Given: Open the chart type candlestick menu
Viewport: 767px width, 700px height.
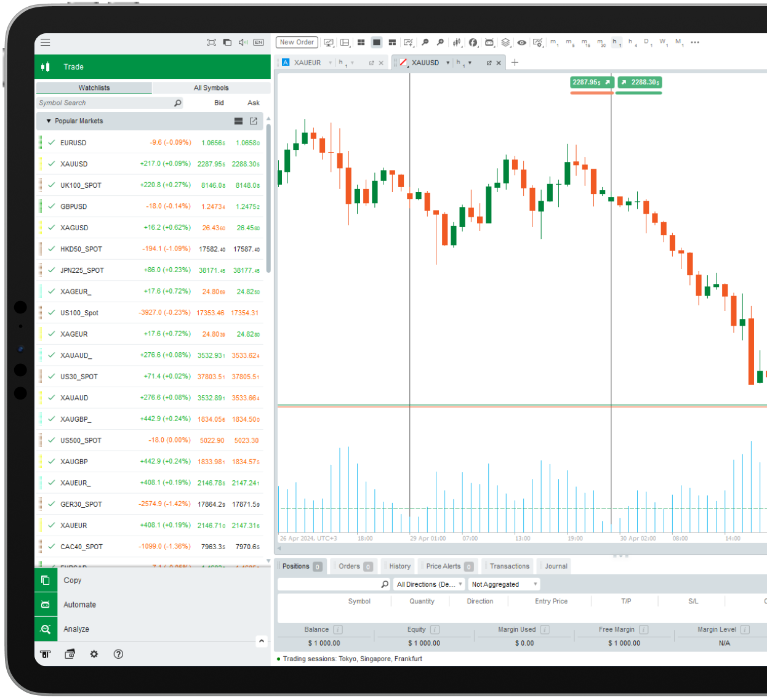Looking at the screenshot, I should coord(457,42).
